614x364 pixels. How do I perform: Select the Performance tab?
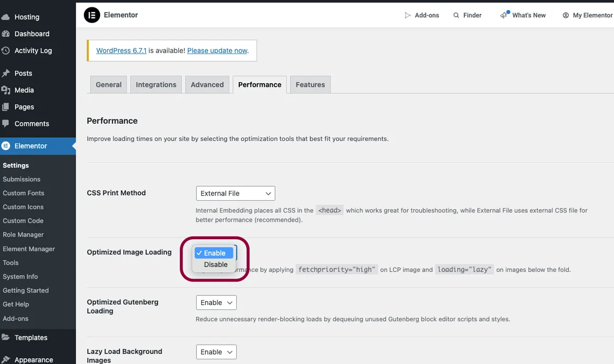(260, 84)
